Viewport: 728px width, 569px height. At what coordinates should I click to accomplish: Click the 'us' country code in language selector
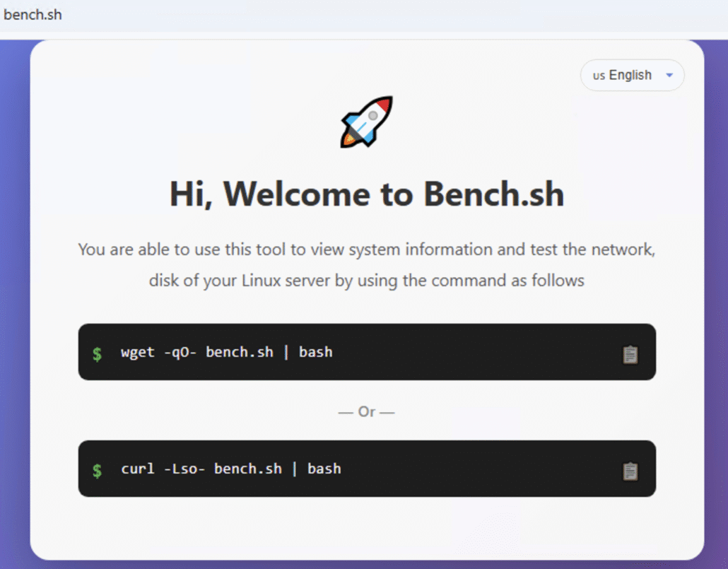point(599,76)
